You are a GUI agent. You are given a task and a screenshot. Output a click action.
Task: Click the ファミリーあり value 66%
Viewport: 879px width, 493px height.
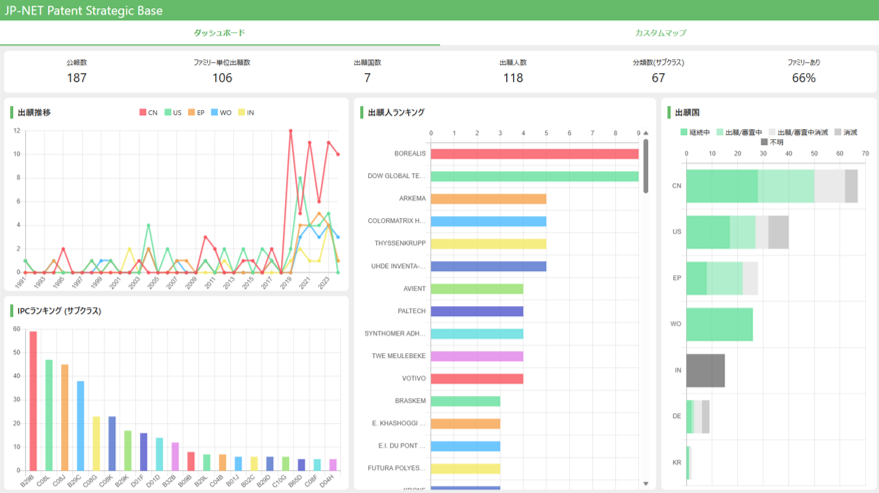click(803, 78)
